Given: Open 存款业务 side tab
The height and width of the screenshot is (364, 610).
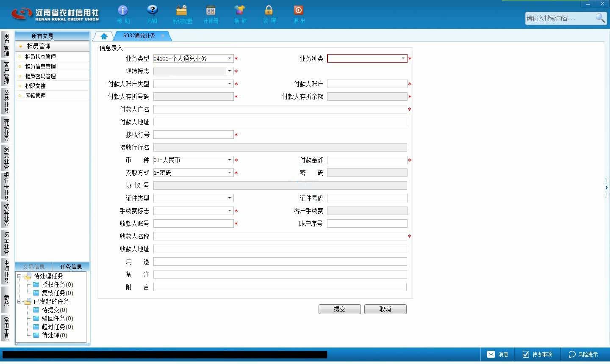Looking at the screenshot, I should click(x=6, y=130).
